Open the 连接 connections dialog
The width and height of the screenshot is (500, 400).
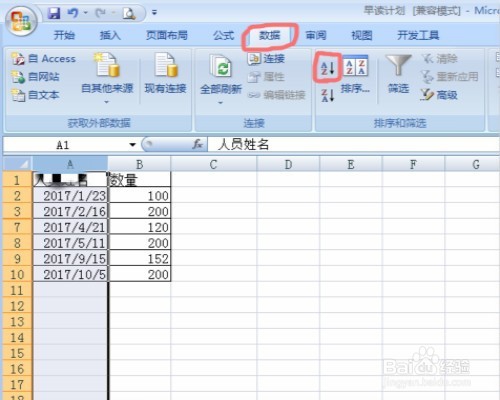coord(267,59)
